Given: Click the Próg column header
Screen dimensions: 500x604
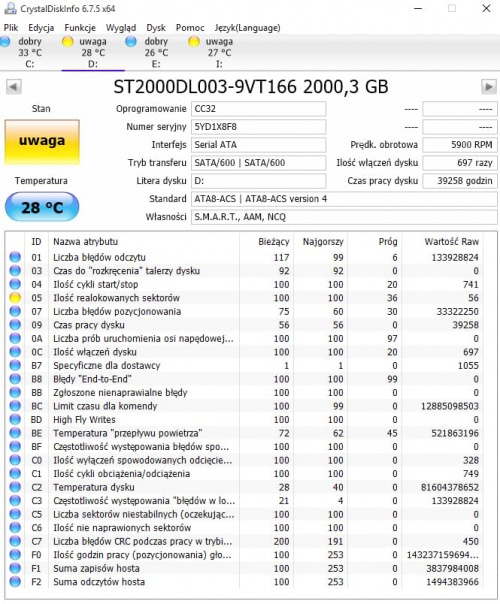Looking at the screenshot, I should point(374,242).
